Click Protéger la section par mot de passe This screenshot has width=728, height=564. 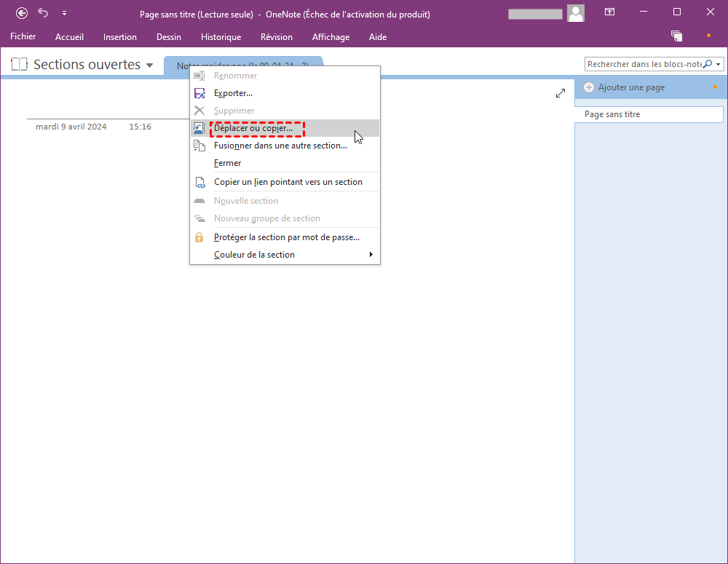pos(286,237)
